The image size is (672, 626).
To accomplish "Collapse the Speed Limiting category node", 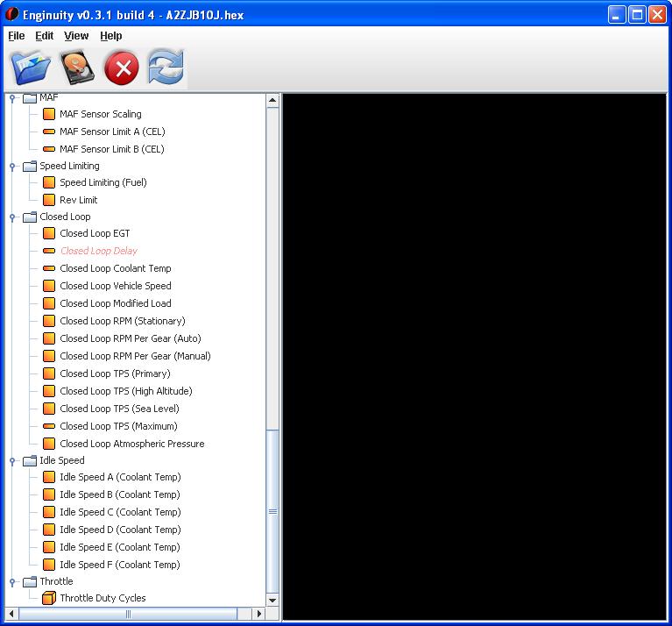I will [x=12, y=167].
